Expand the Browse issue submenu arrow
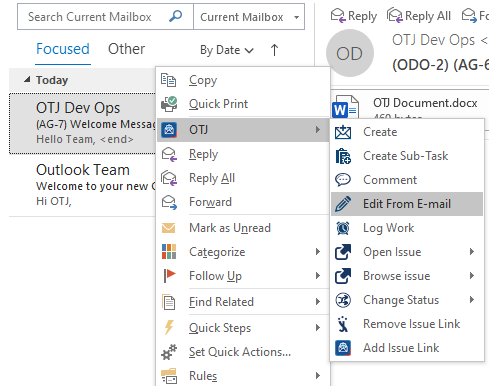 coord(472,276)
